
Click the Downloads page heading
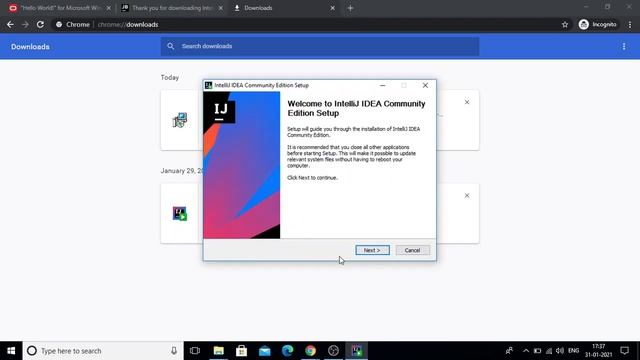30,47
